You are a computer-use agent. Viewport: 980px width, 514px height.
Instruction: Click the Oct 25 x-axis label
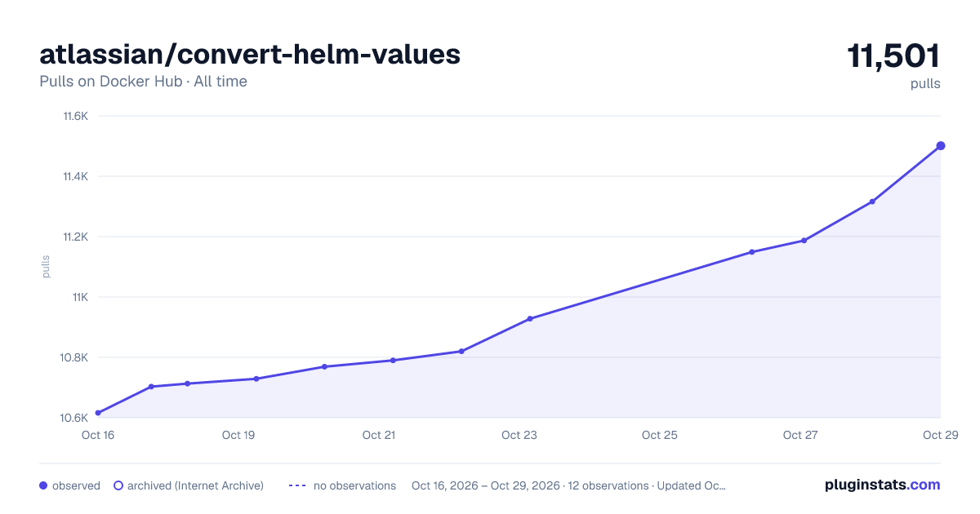pyautogui.click(x=660, y=435)
